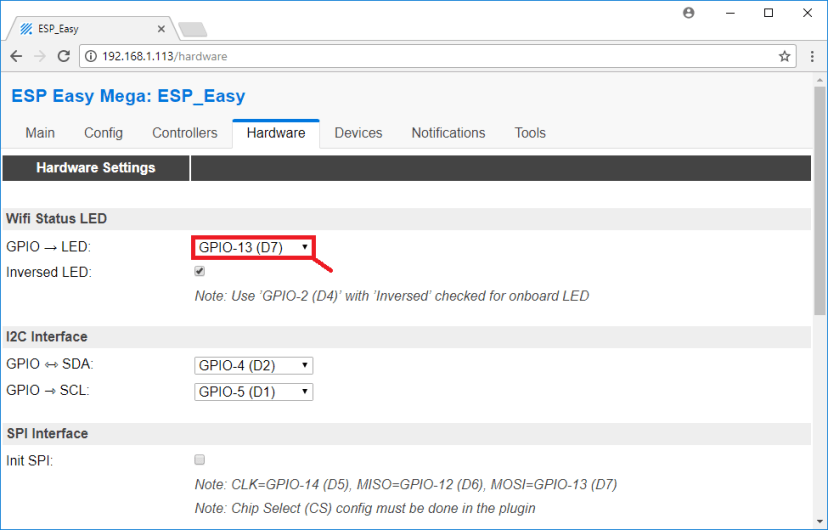
Task: Open the GPIO LED pin dropdown
Action: point(253,247)
